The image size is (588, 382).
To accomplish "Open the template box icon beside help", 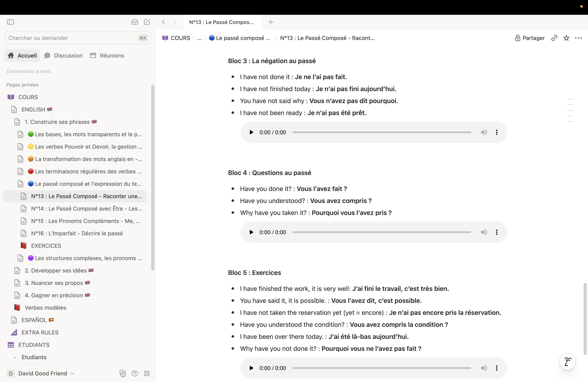I will (x=123, y=373).
